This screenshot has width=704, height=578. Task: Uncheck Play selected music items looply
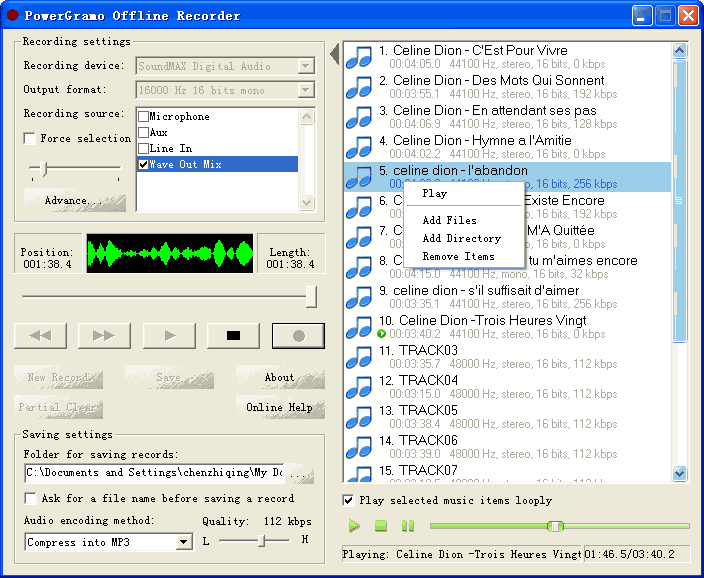tap(348, 500)
